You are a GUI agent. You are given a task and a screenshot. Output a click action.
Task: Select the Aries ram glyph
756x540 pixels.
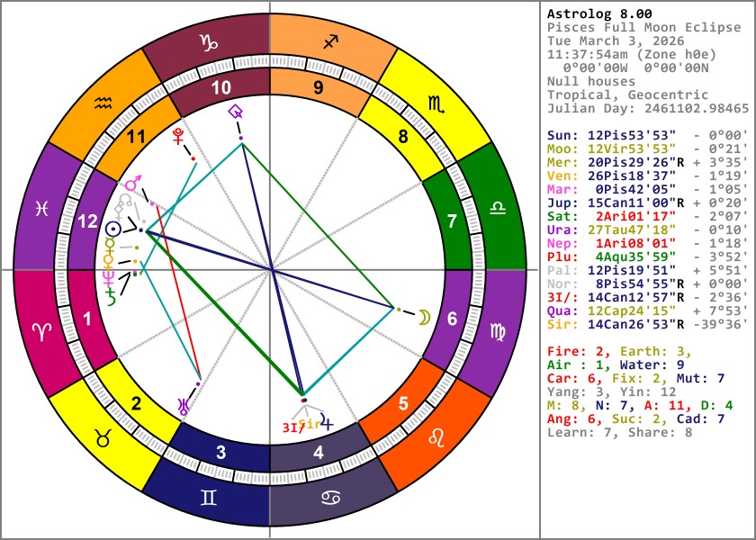click(x=41, y=333)
